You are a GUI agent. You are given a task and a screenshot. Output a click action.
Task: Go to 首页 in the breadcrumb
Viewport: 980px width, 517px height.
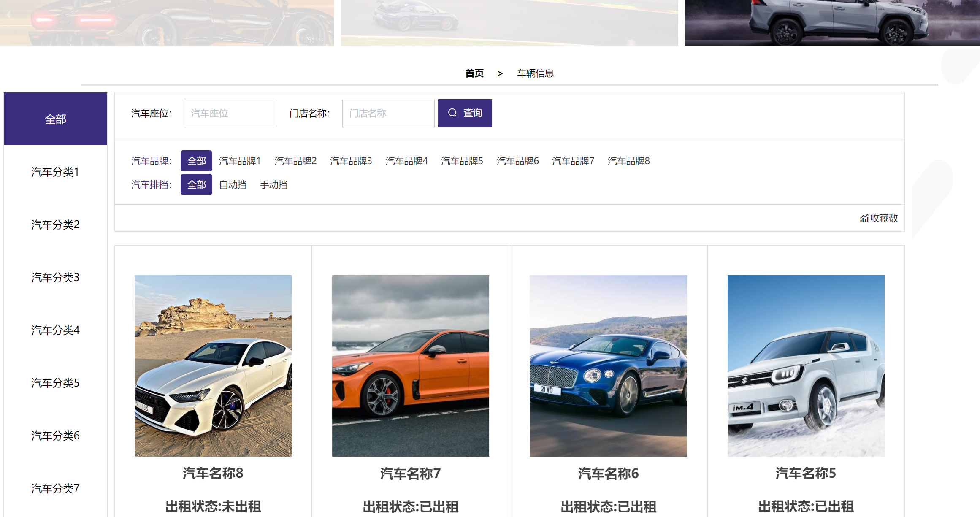pos(474,73)
